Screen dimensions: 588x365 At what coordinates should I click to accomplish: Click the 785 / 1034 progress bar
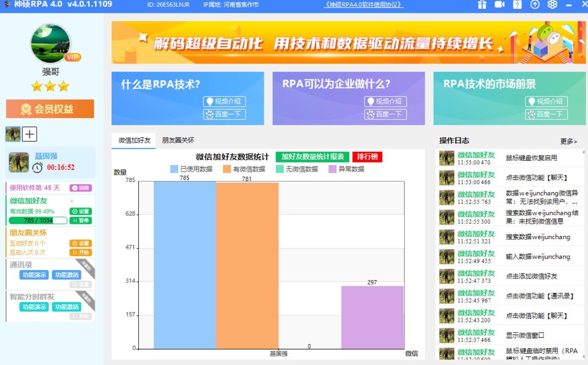[x=38, y=220]
